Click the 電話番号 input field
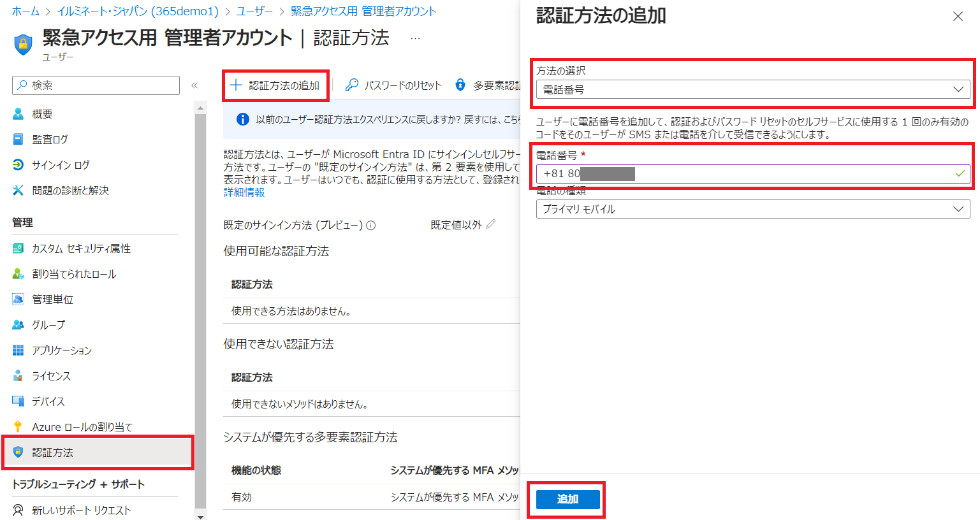The width and height of the screenshot is (980, 520). 753,174
